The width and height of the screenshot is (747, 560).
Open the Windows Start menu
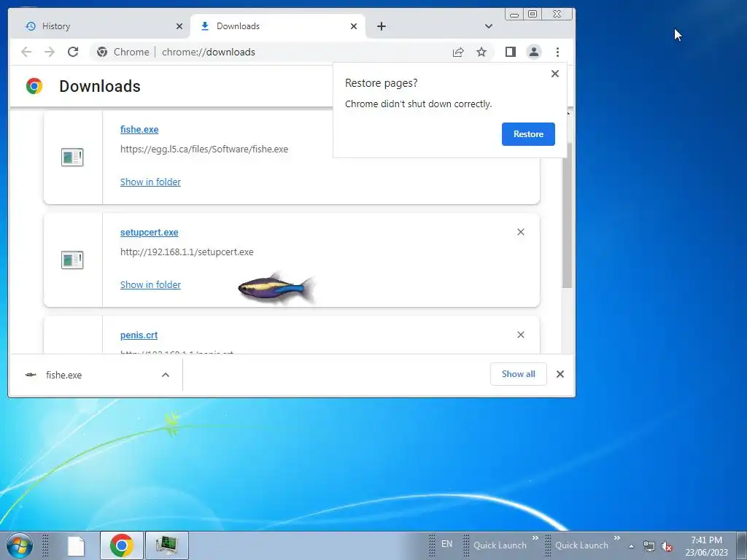(x=20, y=545)
